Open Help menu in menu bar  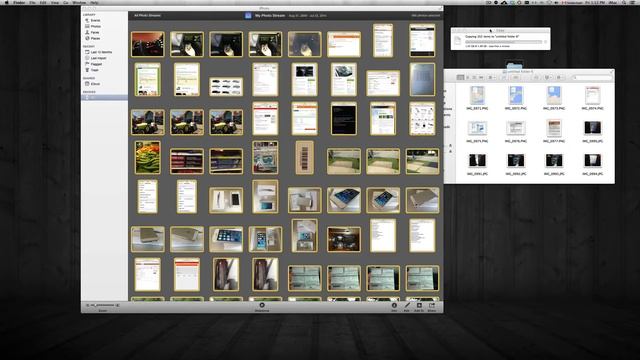tap(94, 2)
